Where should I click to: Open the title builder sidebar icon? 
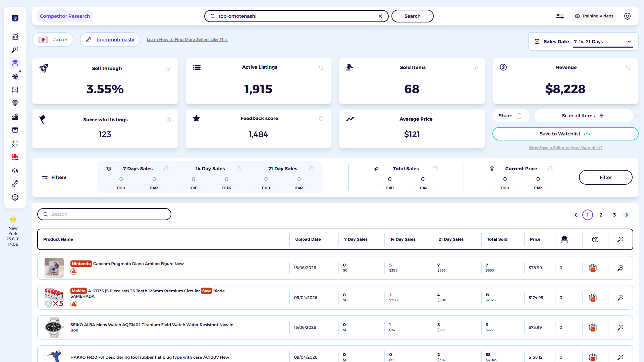pos(15,90)
